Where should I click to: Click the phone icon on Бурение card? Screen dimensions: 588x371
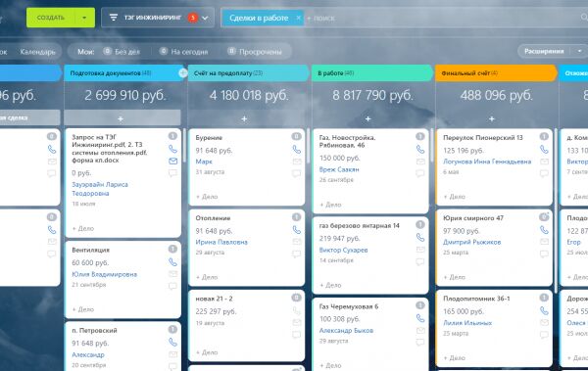(297, 150)
